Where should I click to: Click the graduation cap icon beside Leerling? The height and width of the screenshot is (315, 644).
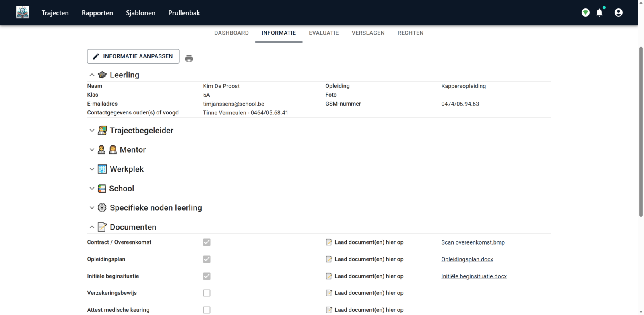pos(102,75)
